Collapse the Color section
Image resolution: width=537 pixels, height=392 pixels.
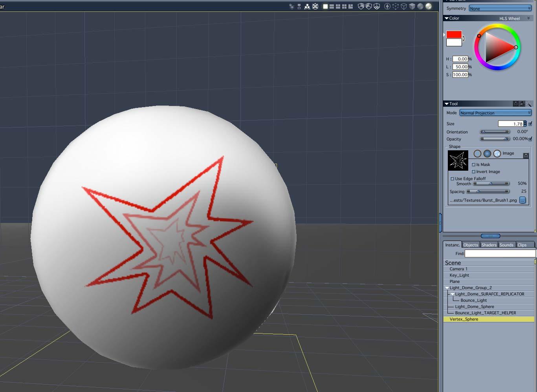click(x=447, y=18)
